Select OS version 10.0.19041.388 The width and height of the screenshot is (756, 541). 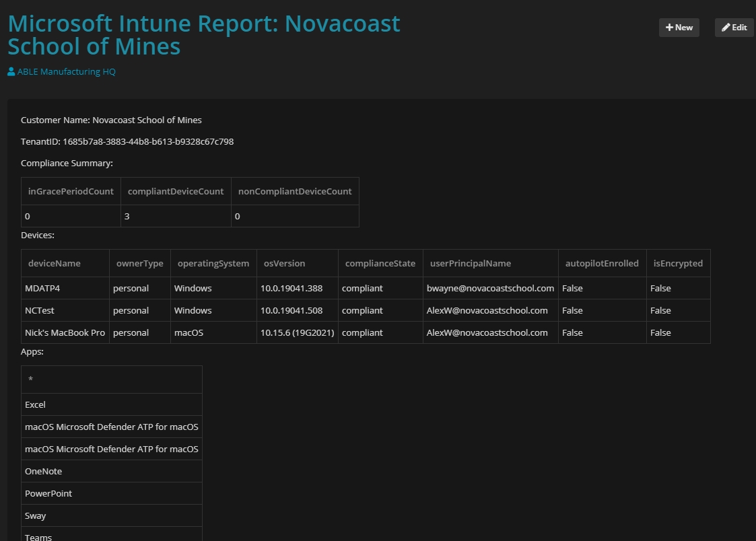(298, 288)
